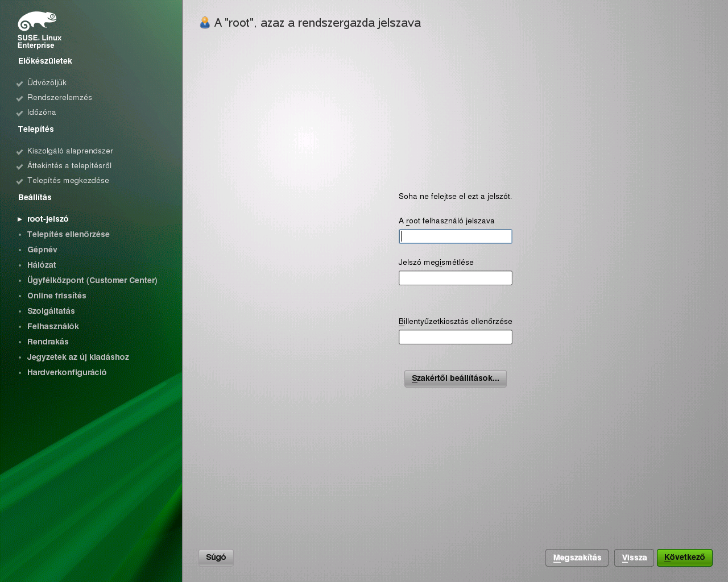This screenshot has height=582, width=728.
Task: Click the checkmark beside Telepítés megkezdése
Action: click(20, 181)
